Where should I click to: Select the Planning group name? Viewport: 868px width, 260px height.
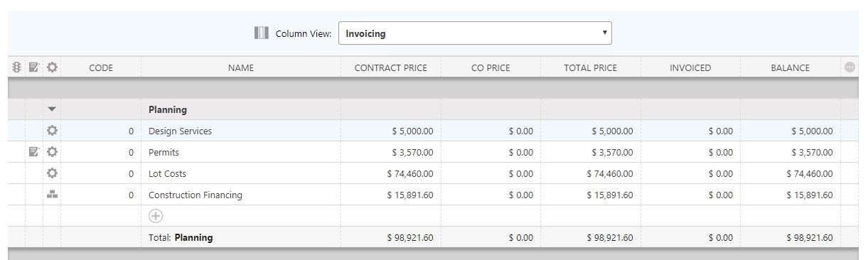coord(168,110)
